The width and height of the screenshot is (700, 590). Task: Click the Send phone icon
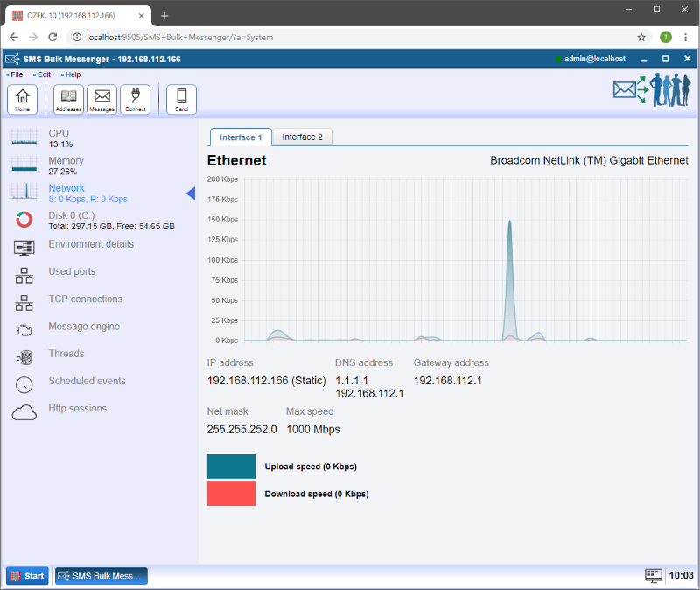tap(181, 99)
